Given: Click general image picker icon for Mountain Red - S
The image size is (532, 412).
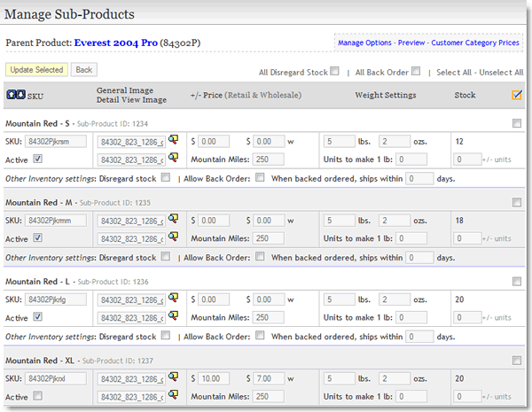Looking at the screenshot, I should tap(173, 140).
